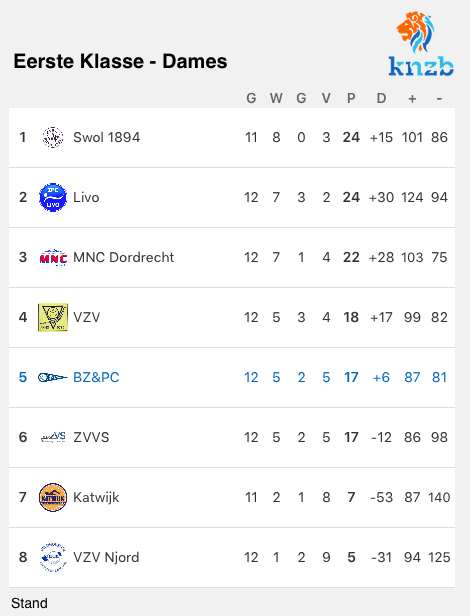Open the highlighted BZ&PC team link
Screen dimensions: 470x616
[96, 377]
